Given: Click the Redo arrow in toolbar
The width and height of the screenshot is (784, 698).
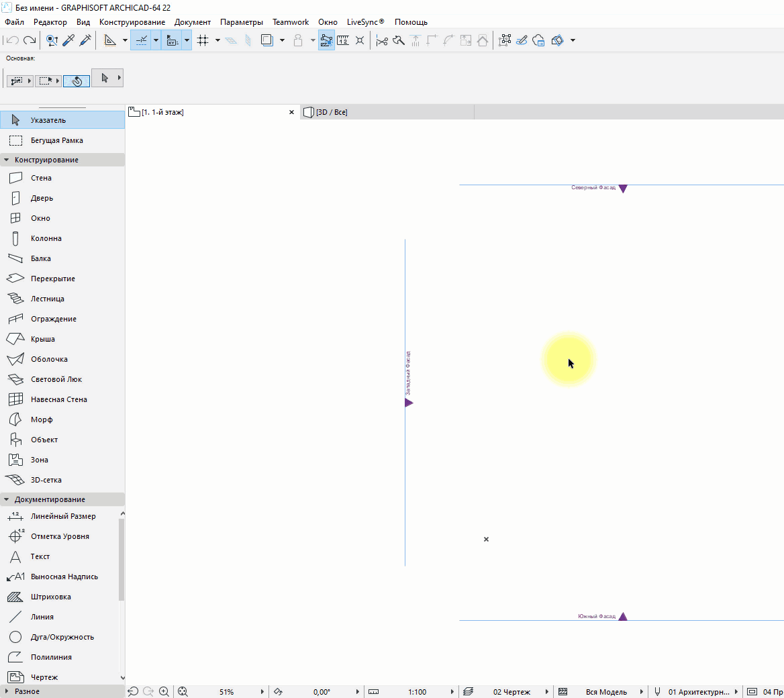Looking at the screenshot, I should (30, 41).
